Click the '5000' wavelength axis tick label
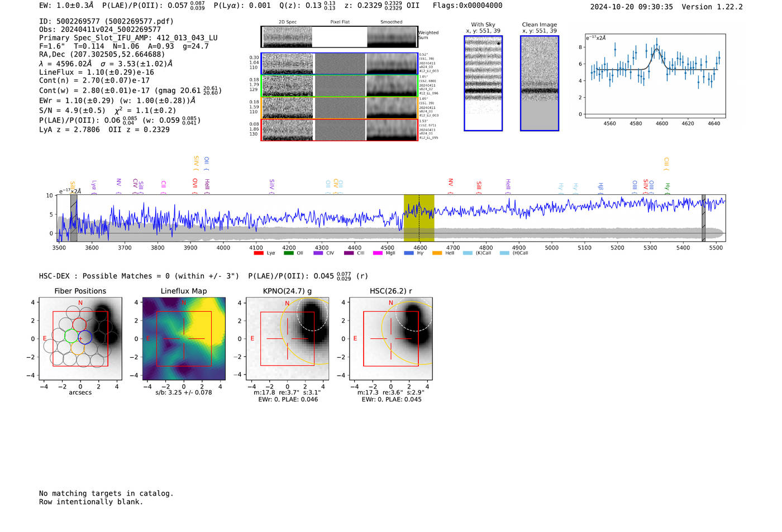This screenshot has height=532, width=782. 551,248
